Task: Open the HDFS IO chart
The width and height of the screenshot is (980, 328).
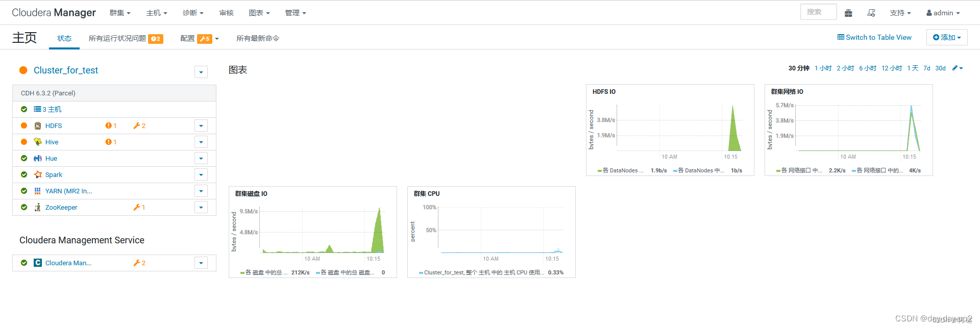Action: (670, 130)
